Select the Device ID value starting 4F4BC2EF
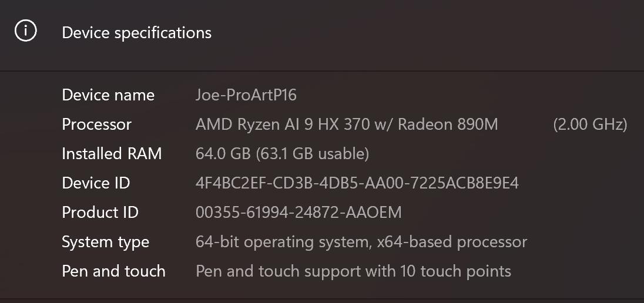644x303 pixels. [357, 183]
